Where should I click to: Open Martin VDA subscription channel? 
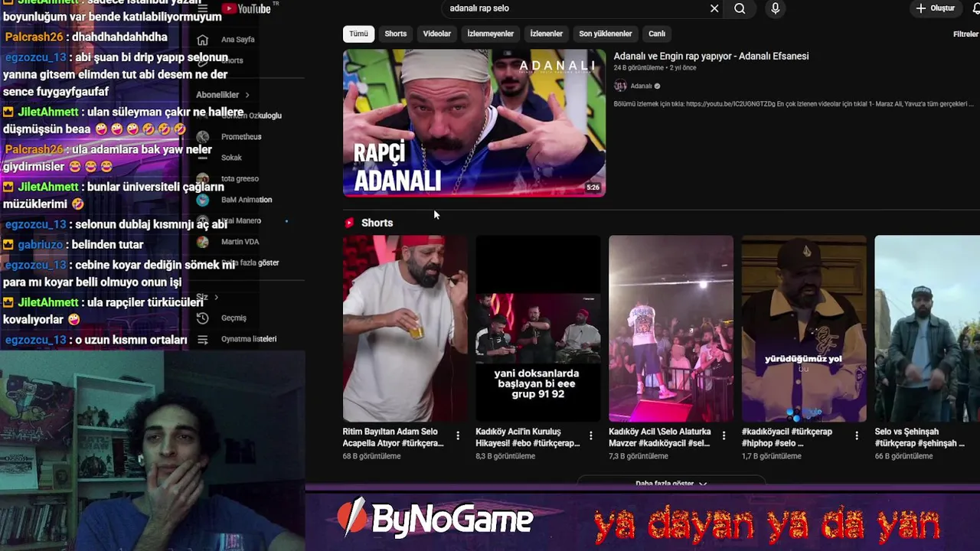(240, 242)
